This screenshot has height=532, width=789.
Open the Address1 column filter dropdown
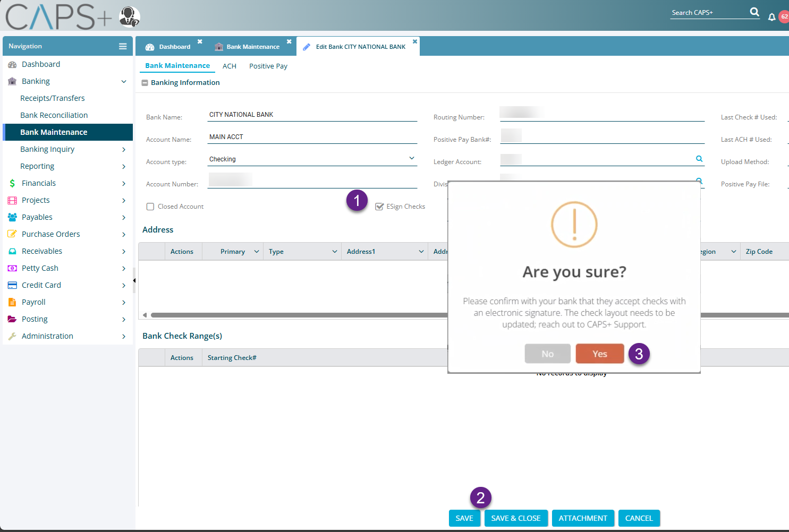421,252
